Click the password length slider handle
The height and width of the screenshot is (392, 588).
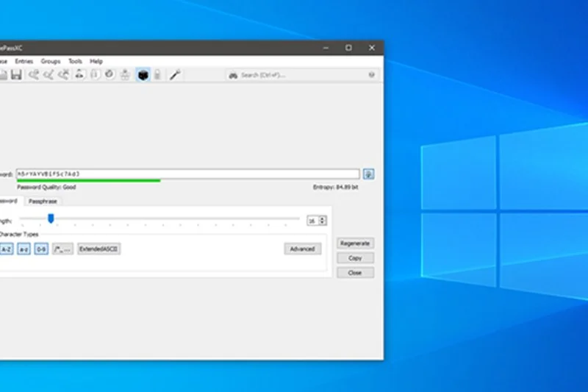pyautogui.click(x=51, y=218)
